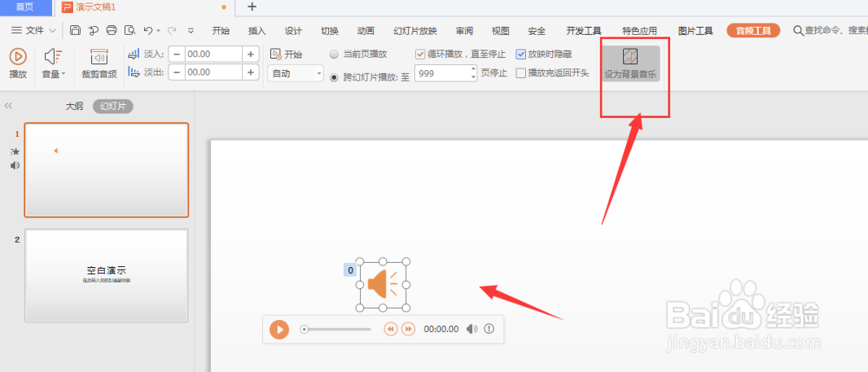This screenshot has height=372, width=868.
Task: Enable the 播放完返回开头 checkbox
Action: coord(520,73)
